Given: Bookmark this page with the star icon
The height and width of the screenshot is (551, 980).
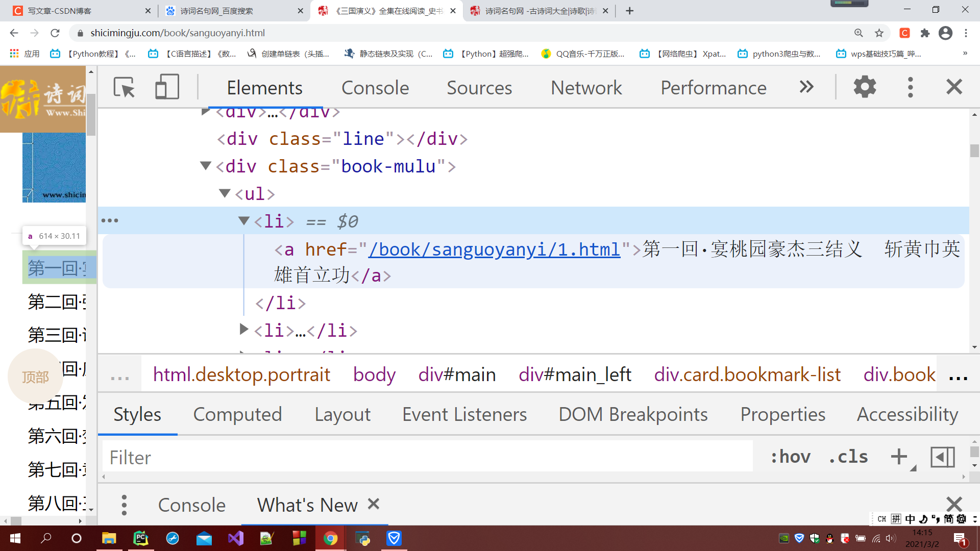Looking at the screenshot, I should click(879, 33).
